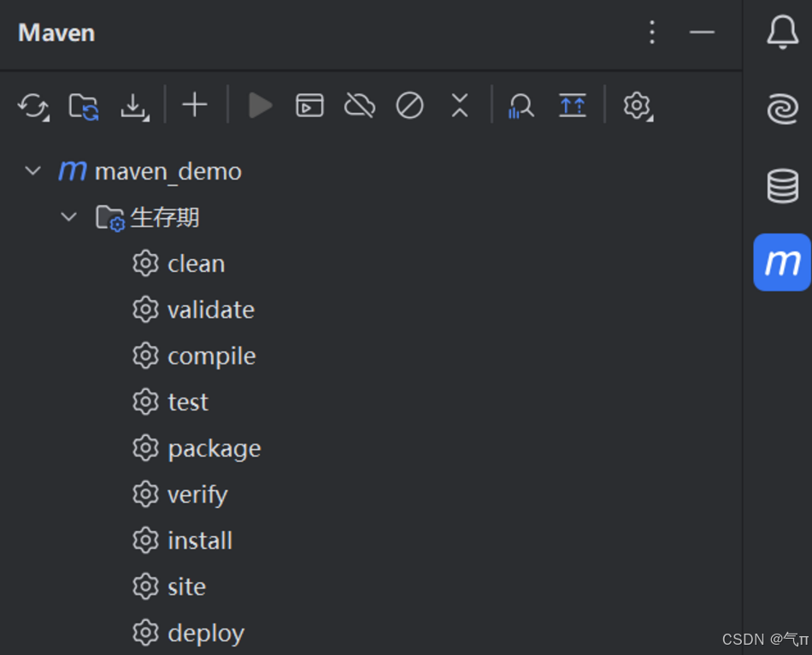This screenshot has width=812, height=655.
Task: Hide the Maven tool window
Action: coord(702,32)
